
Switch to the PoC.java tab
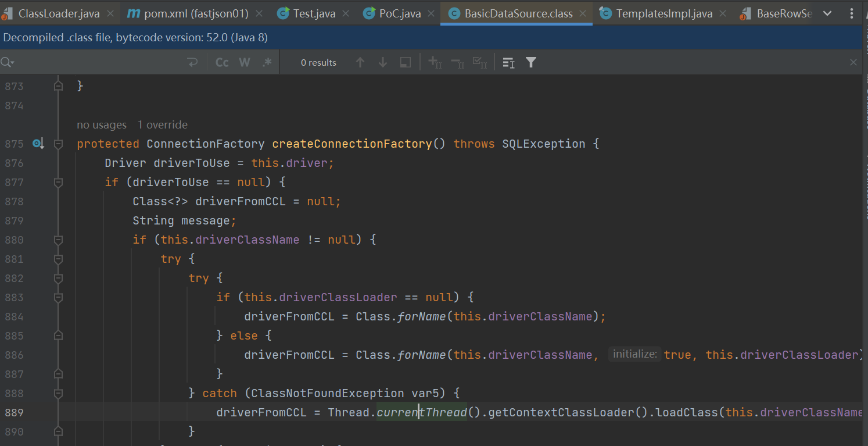coord(393,13)
